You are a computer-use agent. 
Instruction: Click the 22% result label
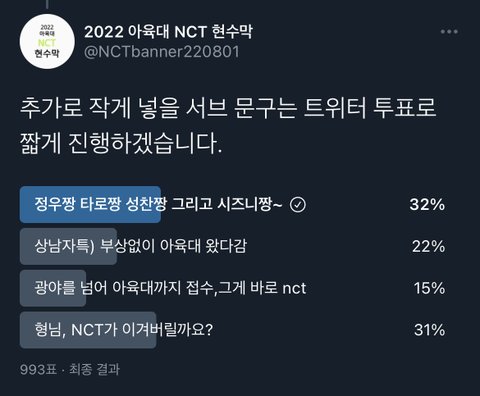coord(428,246)
